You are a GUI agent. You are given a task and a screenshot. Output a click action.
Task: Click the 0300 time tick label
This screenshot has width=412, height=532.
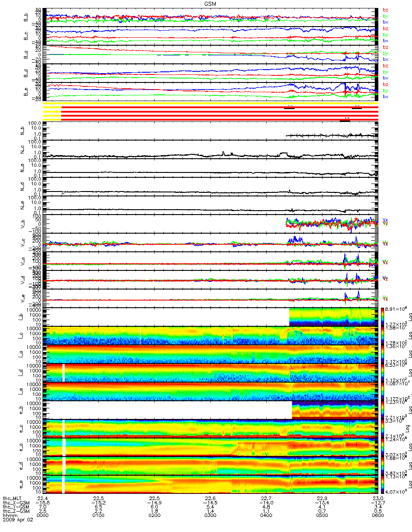click(210, 516)
